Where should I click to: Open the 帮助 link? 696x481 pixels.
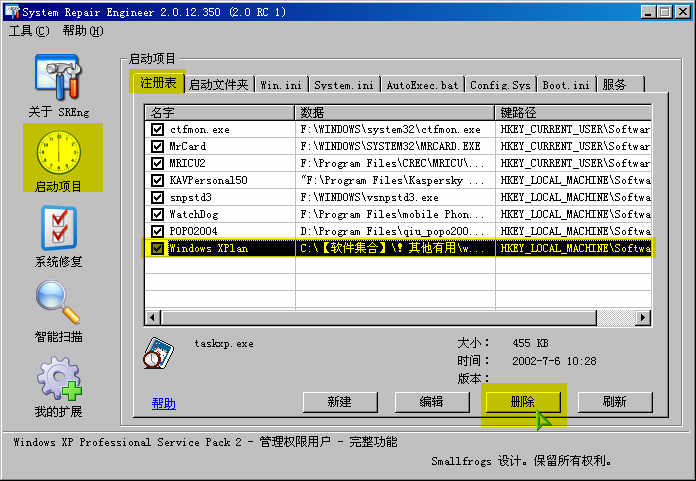pos(163,403)
